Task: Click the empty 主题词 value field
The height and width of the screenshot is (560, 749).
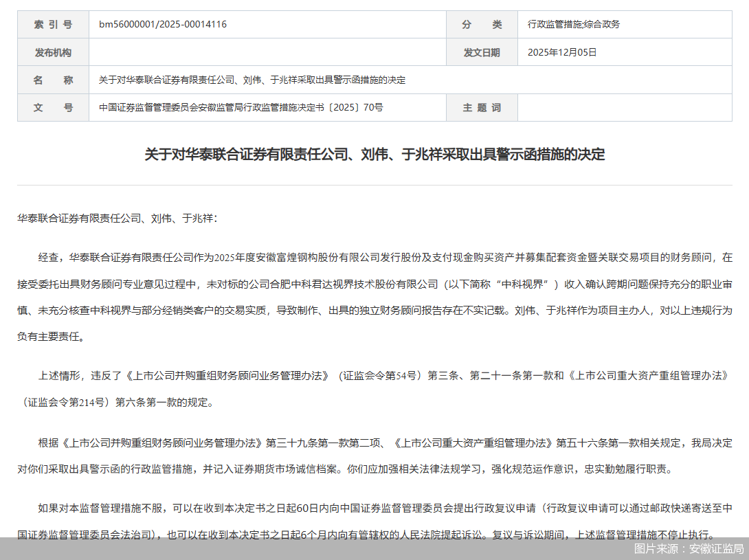Action: pos(625,107)
